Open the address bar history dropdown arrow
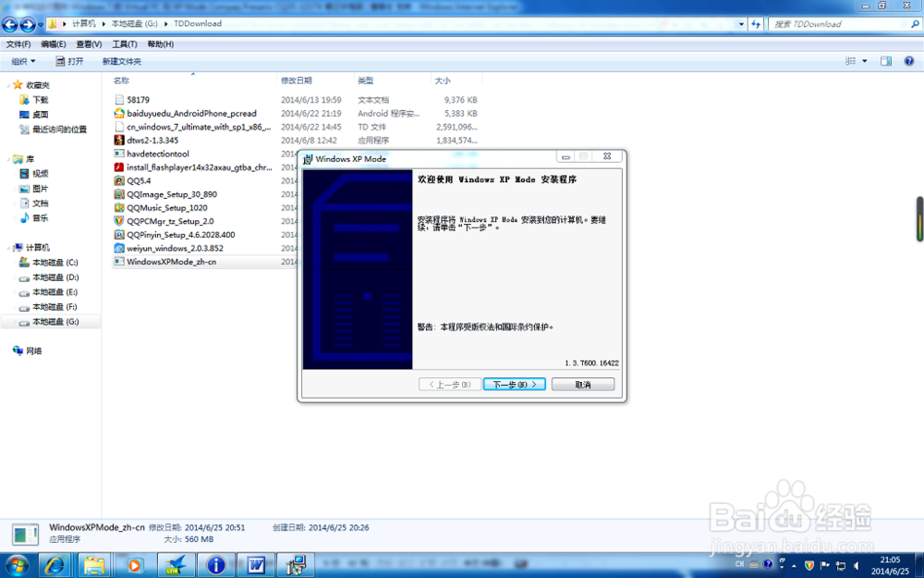This screenshot has width=924, height=578. [741, 24]
